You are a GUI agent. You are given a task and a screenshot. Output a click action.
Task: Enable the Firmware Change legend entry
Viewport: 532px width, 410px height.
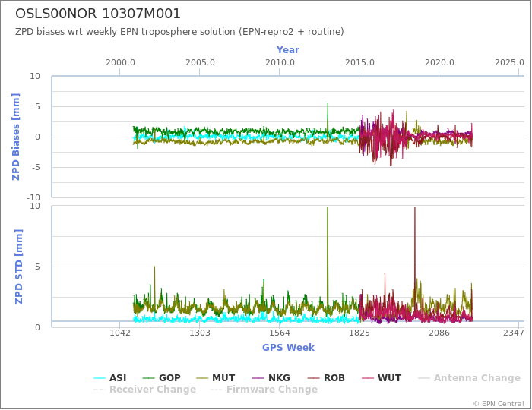coord(264,389)
